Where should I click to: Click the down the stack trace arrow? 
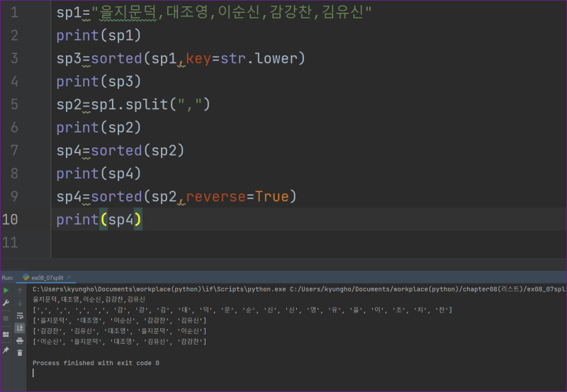click(x=20, y=303)
